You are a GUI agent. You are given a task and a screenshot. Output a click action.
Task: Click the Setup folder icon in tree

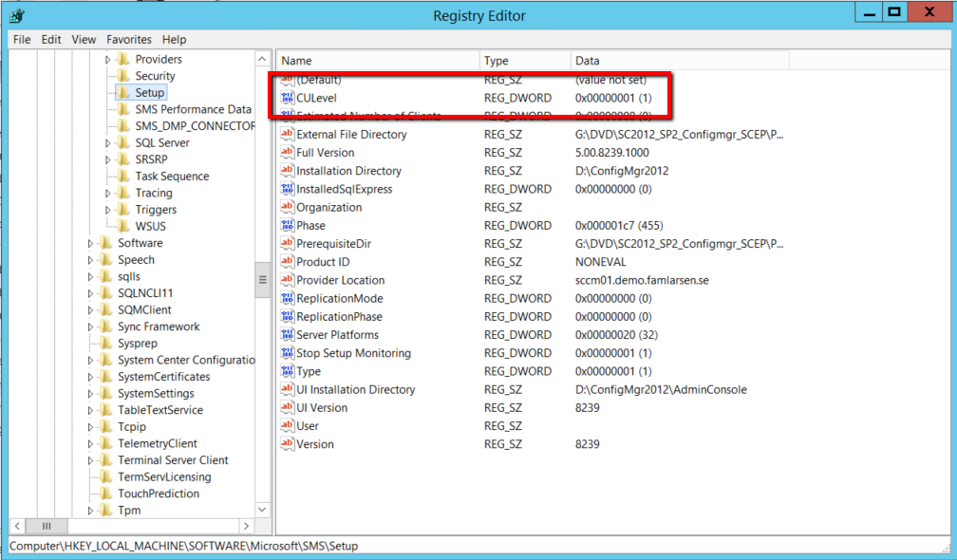[123, 93]
